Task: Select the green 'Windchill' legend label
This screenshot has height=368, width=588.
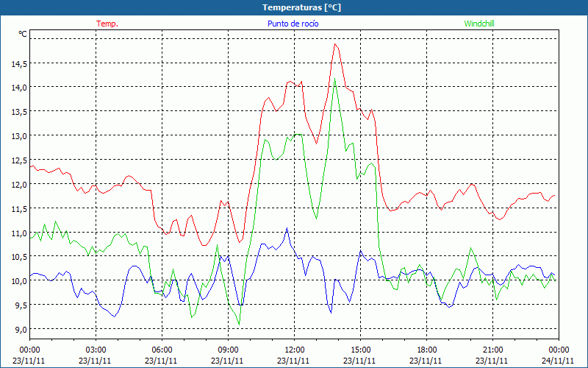Action: pyautogui.click(x=479, y=24)
